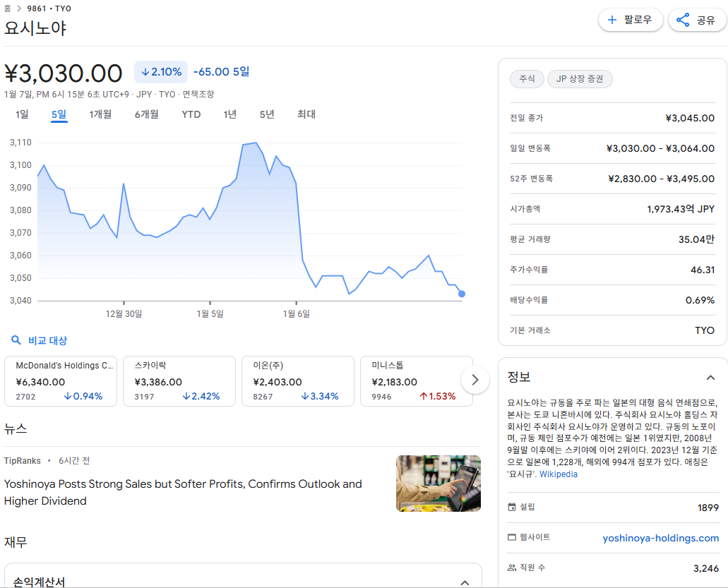
Task: Go to 홈 breadcrumb link
Action: (x=8, y=8)
